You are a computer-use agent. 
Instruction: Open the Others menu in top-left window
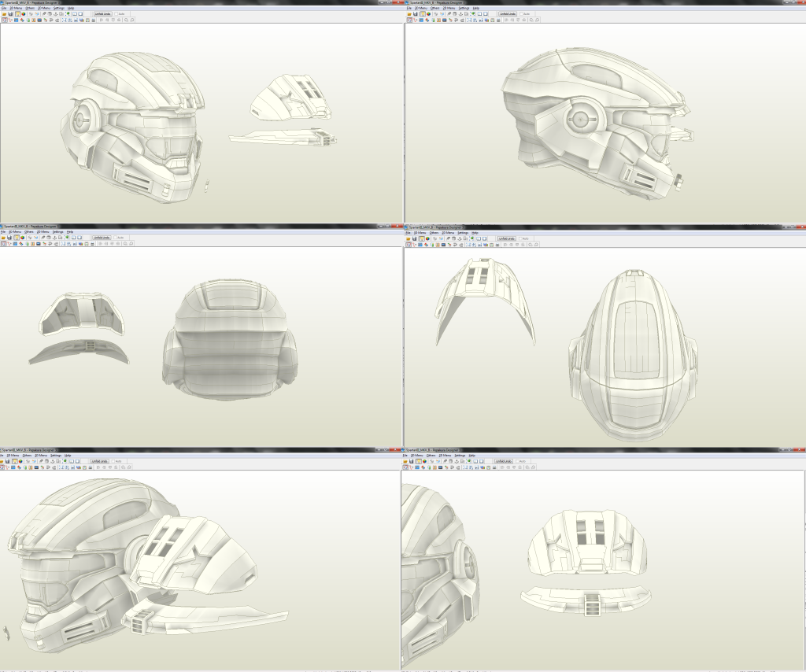click(x=30, y=8)
